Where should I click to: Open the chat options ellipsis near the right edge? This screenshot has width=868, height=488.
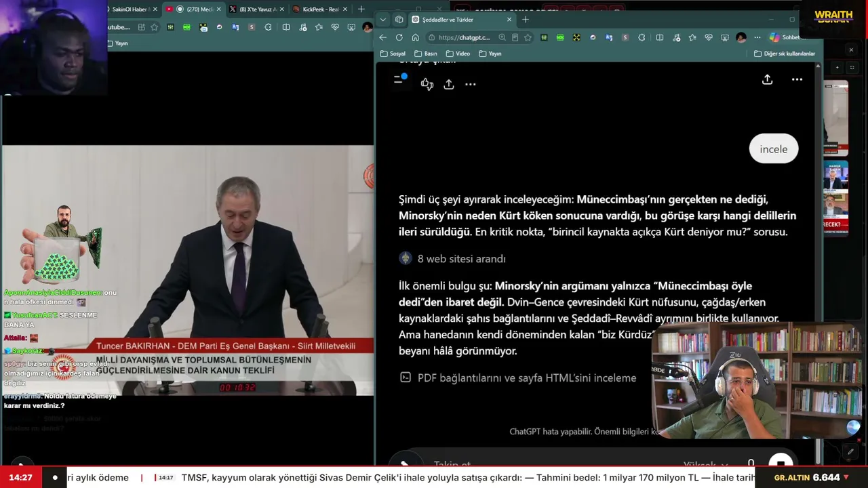pyautogui.click(x=797, y=79)
